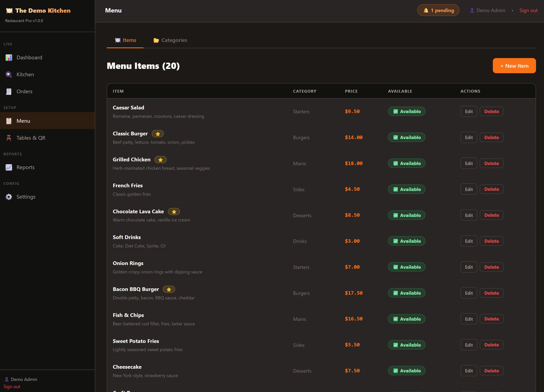Toggle availability for Onion Rings
The width and height of the screenshot is (544, 392).
407,267
